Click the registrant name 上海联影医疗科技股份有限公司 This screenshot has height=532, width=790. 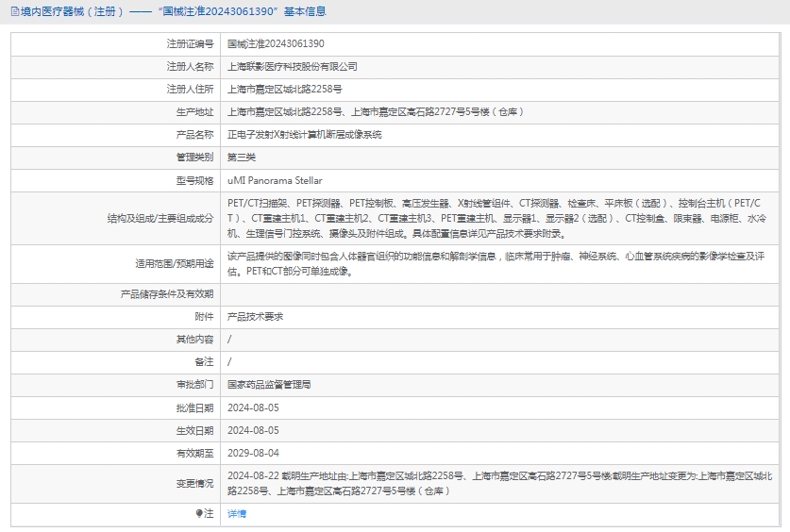[293, 67]
